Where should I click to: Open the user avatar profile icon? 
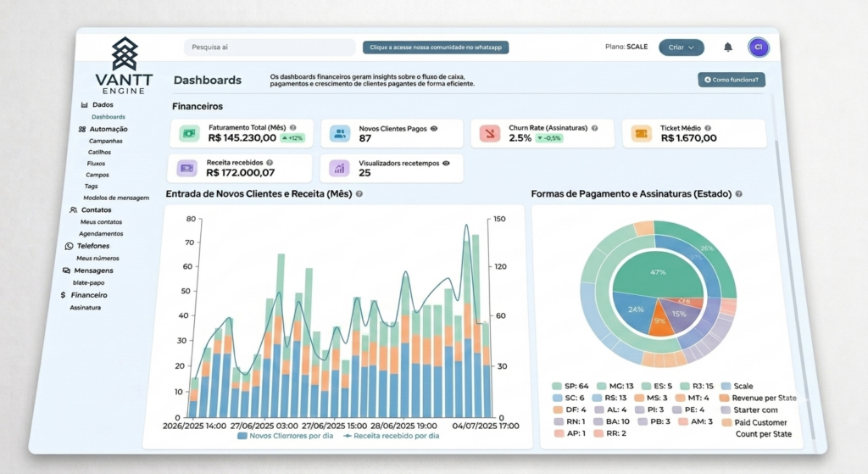[759, 47]
